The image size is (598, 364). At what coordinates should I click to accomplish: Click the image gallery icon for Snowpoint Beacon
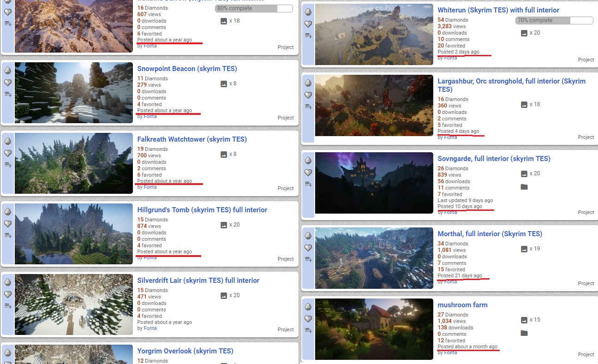224,84
